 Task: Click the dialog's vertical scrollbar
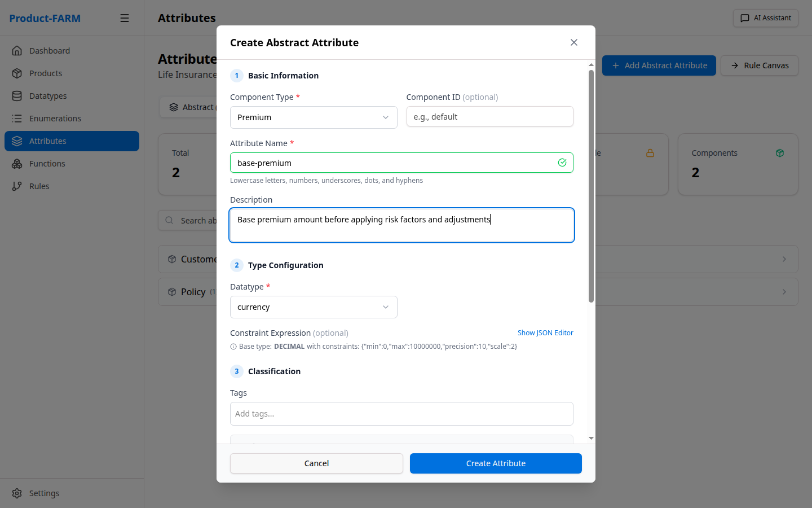pos(591,186)
